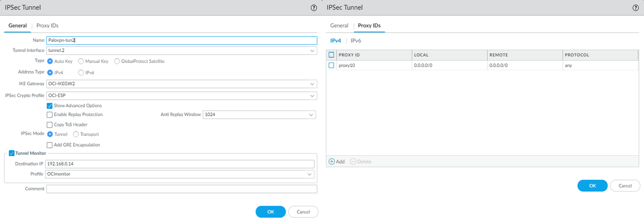Click the Add proxy ID plus icon
The image size is (644, 224).
click(x=331, y=162)
